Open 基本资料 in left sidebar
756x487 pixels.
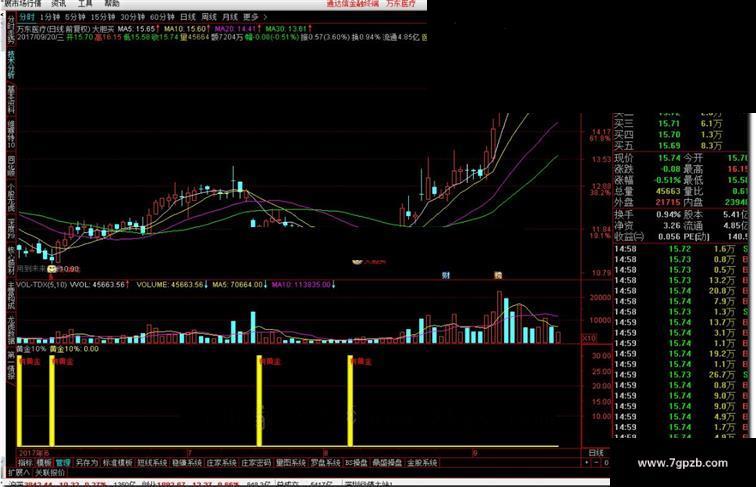click(x=11, y=100)
